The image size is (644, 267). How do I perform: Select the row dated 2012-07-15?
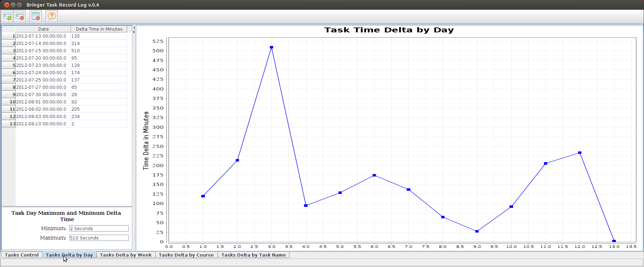pos(64,50)
